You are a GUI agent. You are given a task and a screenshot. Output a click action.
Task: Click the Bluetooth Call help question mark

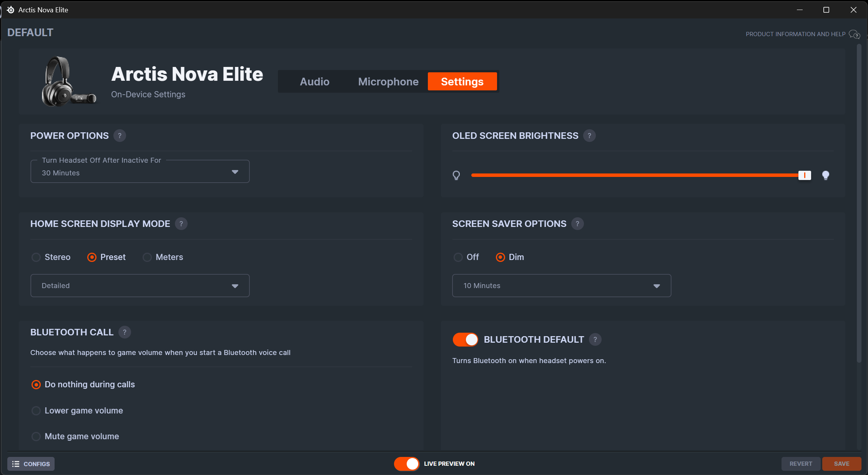(124, 332)
